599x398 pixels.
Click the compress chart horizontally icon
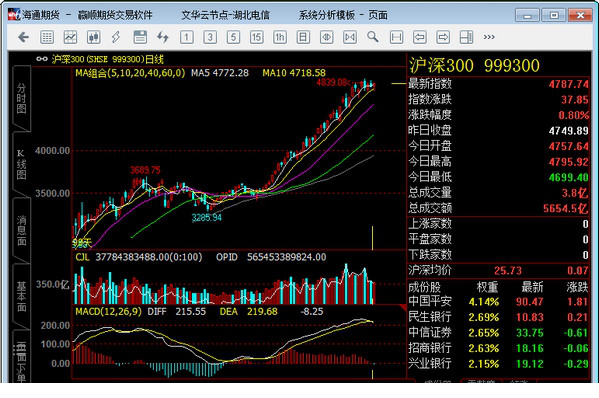click(350, 37)
